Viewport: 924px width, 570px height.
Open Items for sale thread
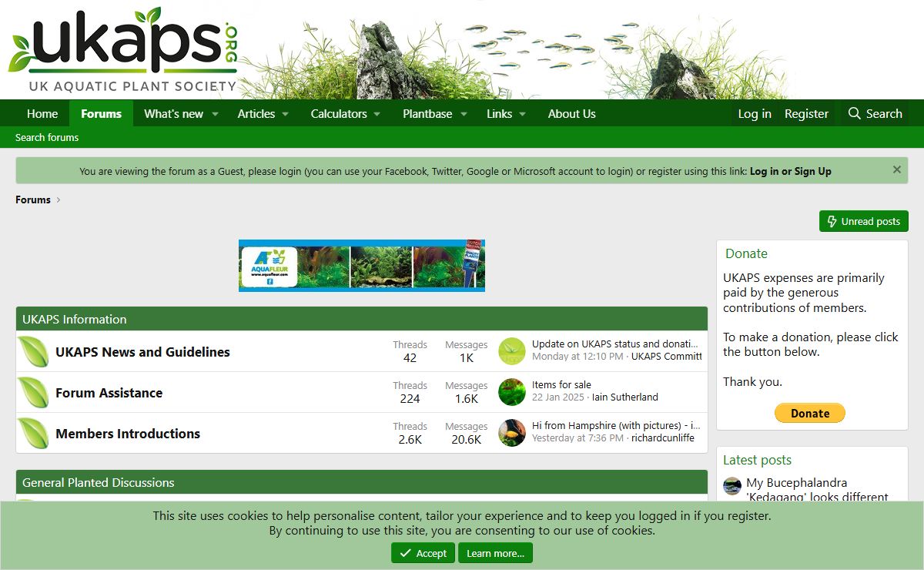561,385
